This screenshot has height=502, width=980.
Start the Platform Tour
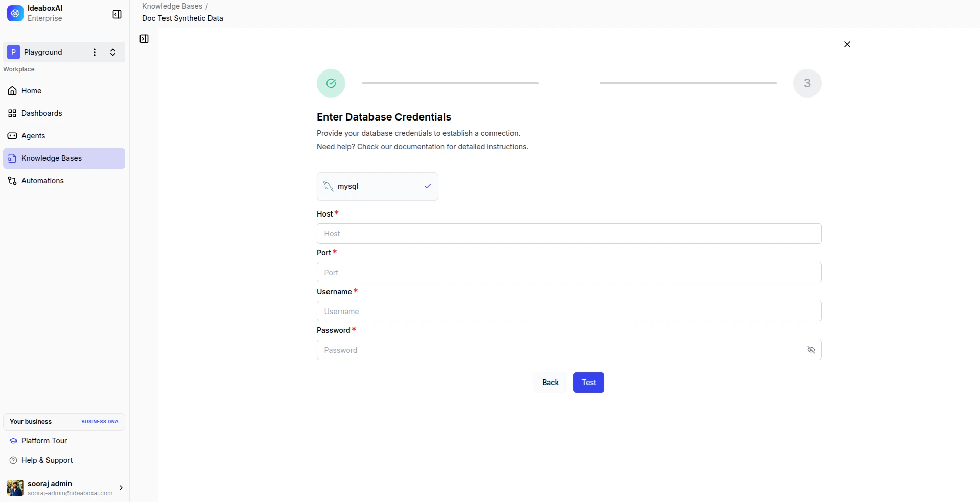click(x=64, y=441)
